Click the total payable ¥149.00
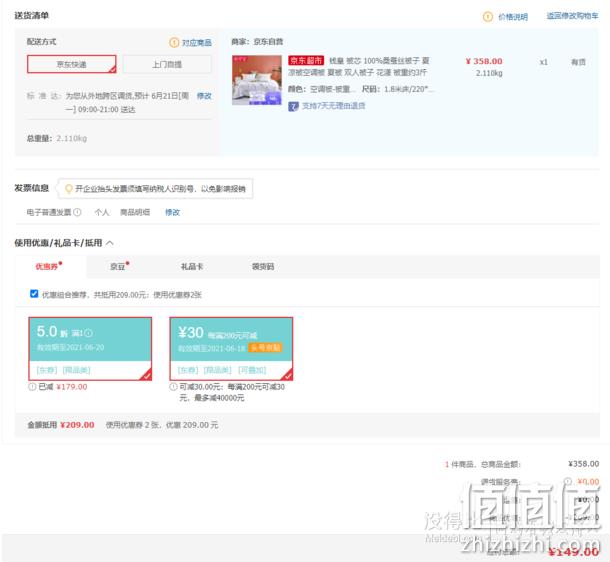Image resolution: width=610 pixels, height=562 pixels. 573,551
